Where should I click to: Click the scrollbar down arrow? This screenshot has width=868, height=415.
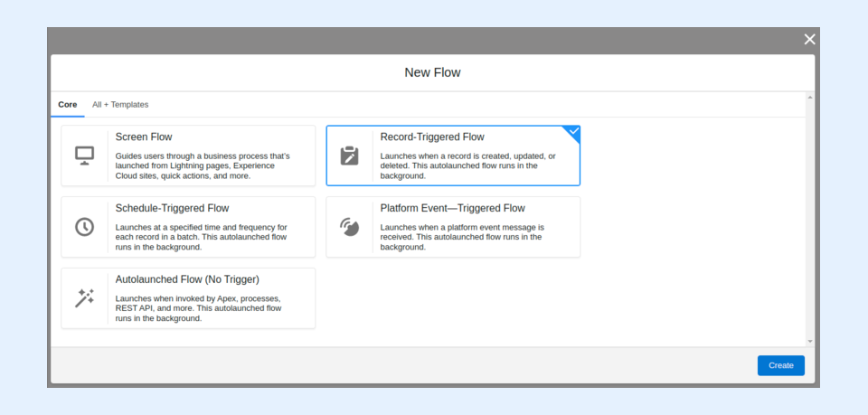point(809,341)
